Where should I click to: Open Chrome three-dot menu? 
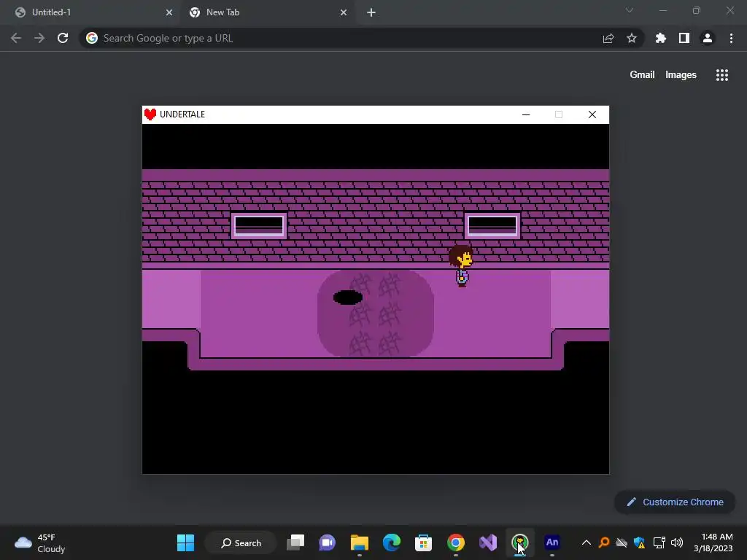click(731, 38)
